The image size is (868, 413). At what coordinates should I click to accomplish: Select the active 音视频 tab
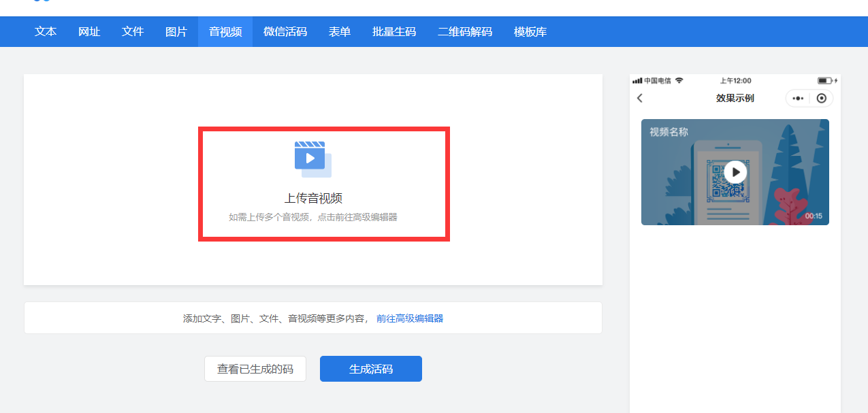[x=225, y=31]
